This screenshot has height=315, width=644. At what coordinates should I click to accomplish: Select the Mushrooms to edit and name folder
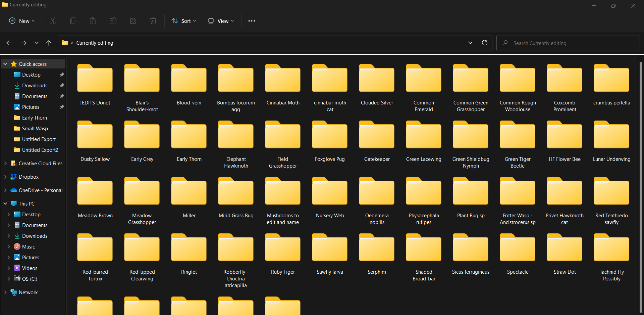(x=283, y=200)
